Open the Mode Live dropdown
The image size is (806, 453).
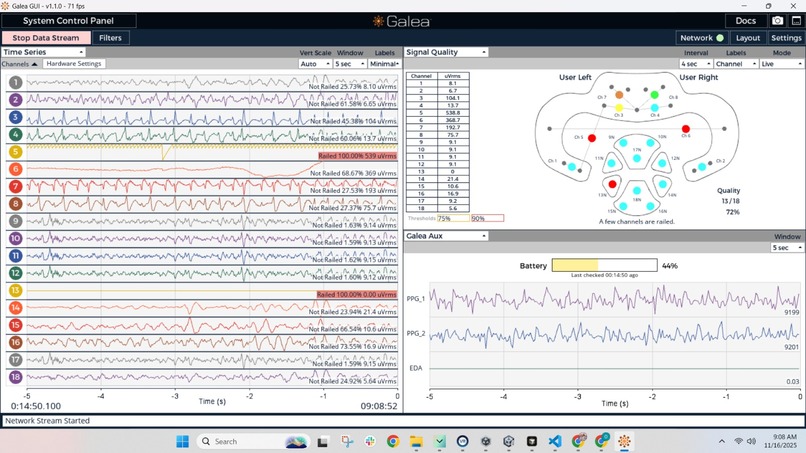[x=781, y=64]
